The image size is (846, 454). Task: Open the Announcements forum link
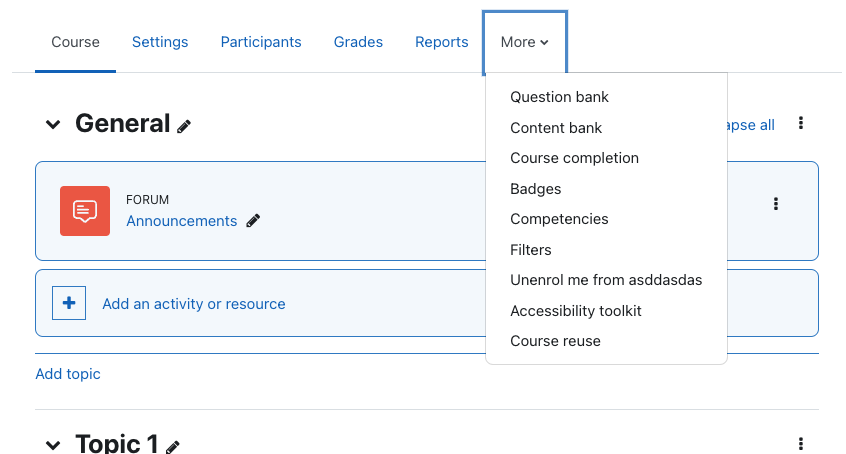pyautogui.click(x=182, y=221)
